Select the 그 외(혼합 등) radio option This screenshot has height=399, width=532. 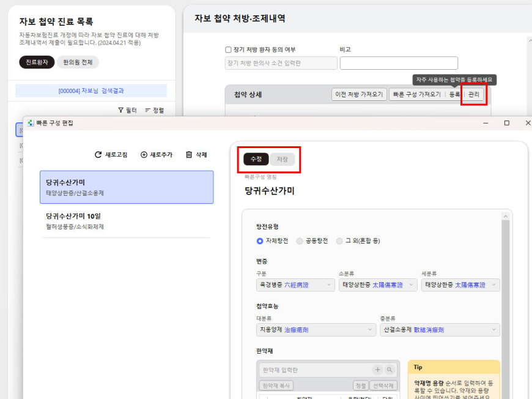pos(339,241)
